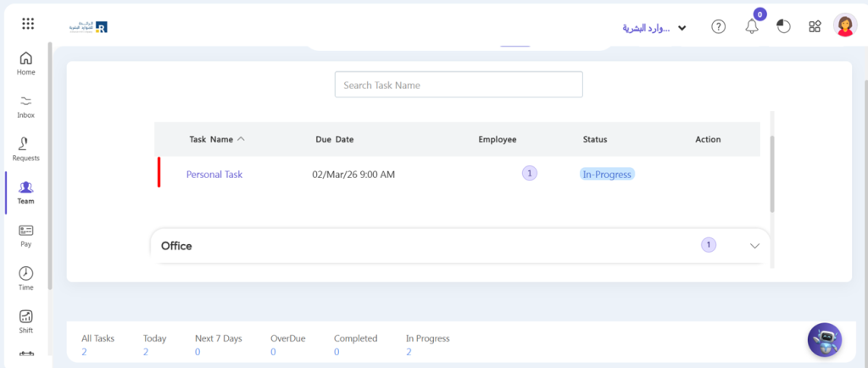The height and width of the screenshot is (368, 868).
Task: Click the help question mark icon
Action: [719, 26]
